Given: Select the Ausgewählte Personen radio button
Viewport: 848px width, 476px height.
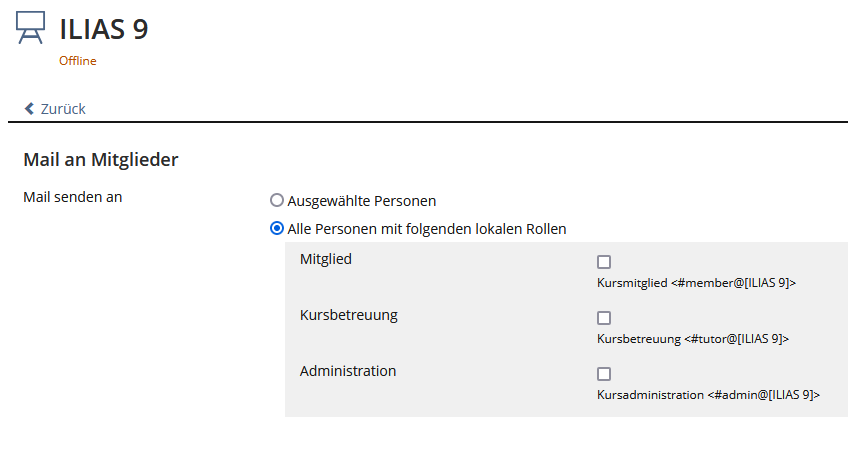Looking at the screenshot, I should click(277, 200).
